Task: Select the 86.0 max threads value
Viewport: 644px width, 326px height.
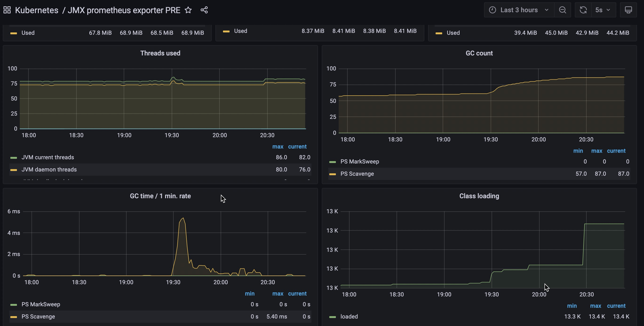Action: click(x=281, y=157)
